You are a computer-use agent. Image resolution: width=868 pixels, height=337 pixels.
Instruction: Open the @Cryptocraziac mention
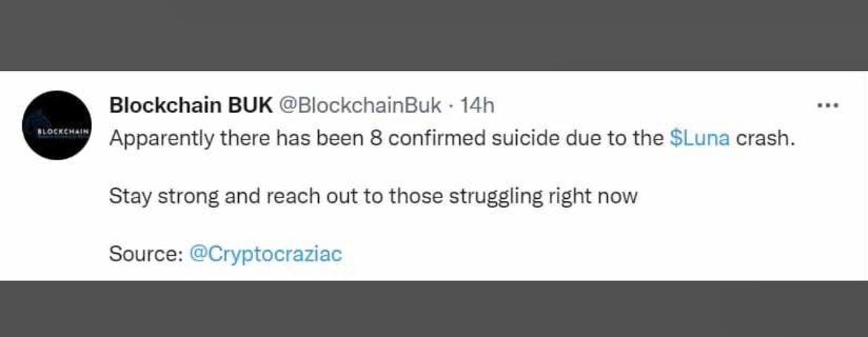tap(266, 254)
